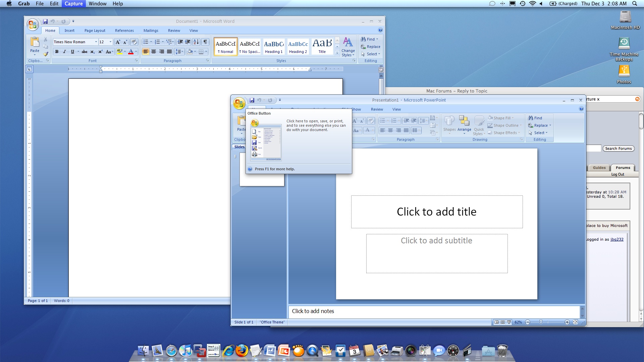Expand Bullets dropdown arrow in Word
This screenshot has width=644, height=362.
pyautogui.click(x=151, y=42)
